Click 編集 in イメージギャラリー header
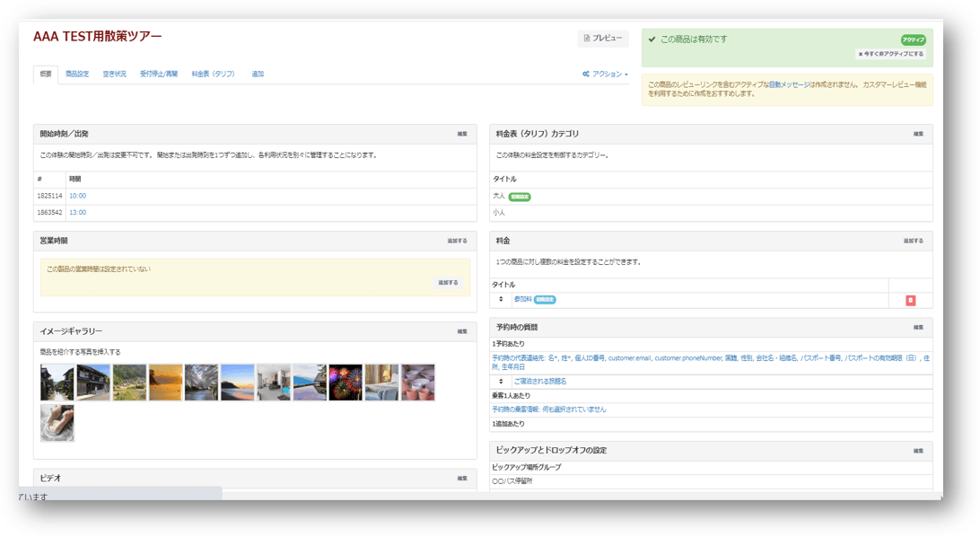 click(462, 331)
